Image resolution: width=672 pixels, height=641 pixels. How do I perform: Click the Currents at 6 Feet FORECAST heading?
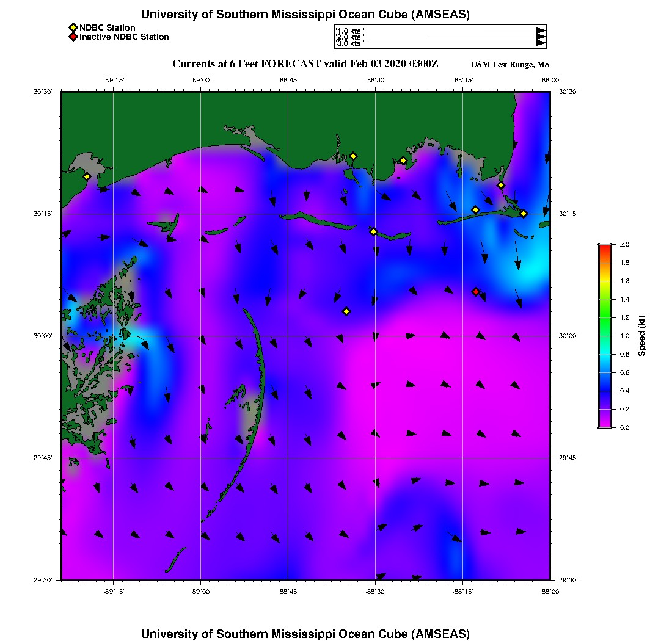tap(305, 64)
